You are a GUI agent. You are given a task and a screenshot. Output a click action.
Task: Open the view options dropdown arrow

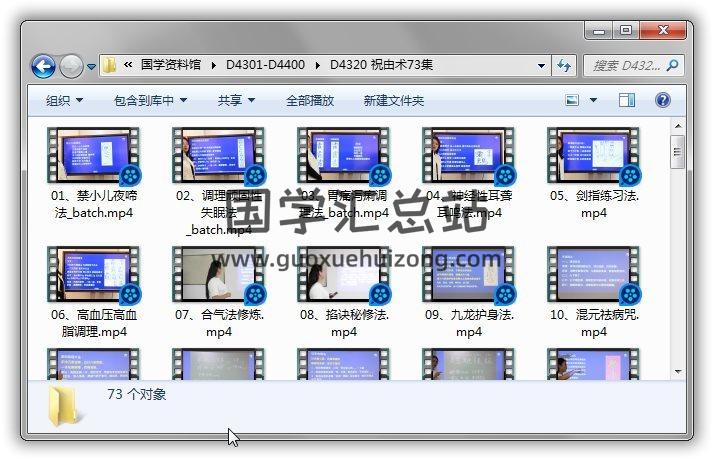click(x=593, y=100)
